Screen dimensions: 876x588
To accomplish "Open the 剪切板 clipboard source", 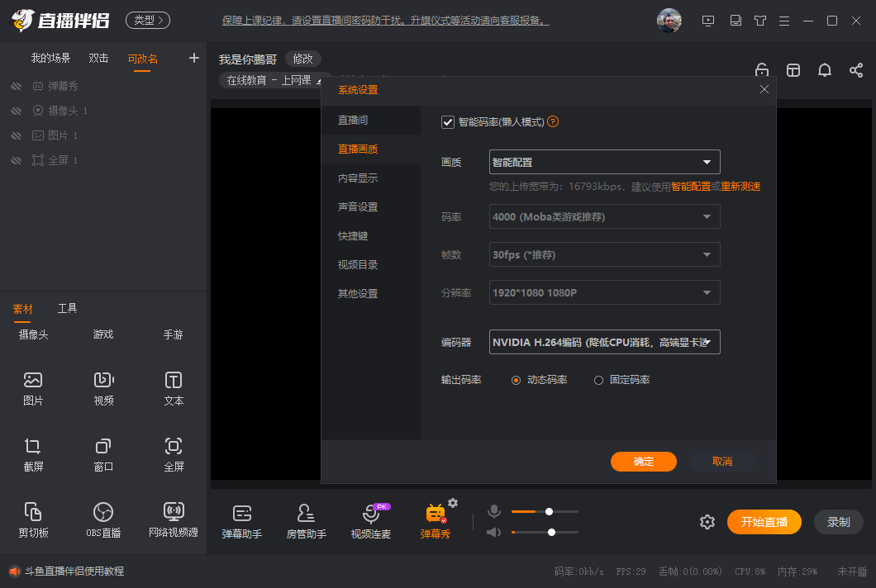I will tap(33, 520).
